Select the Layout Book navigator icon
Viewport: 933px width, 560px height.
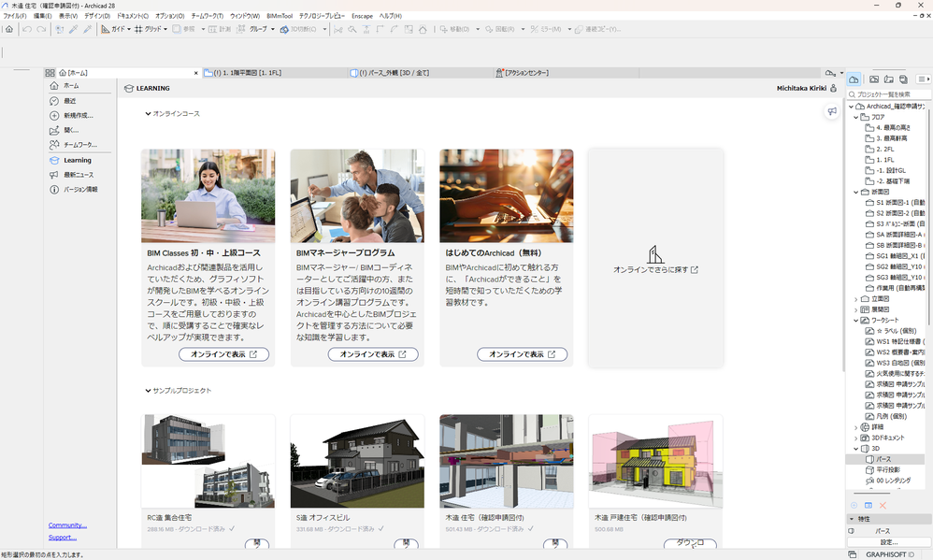coord(888,79)
